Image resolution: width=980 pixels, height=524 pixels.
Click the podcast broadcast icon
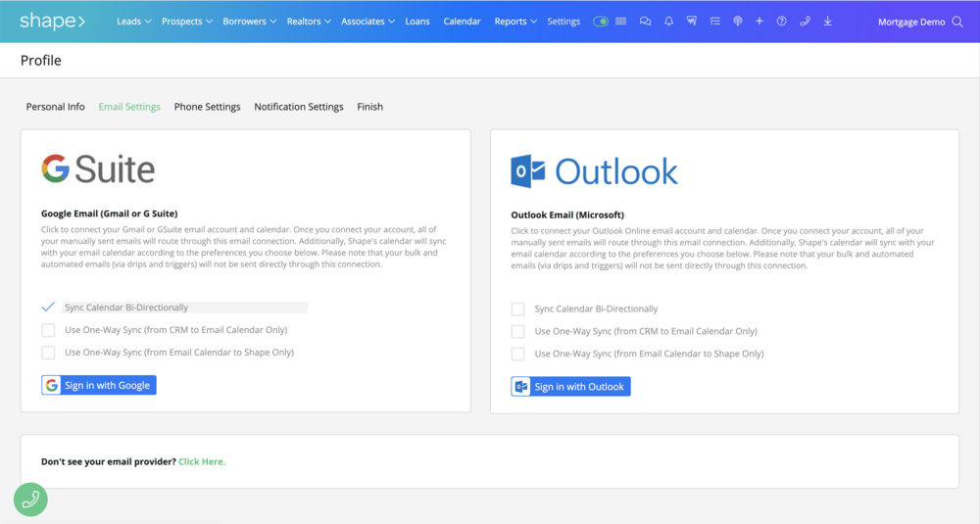point(738,22)
